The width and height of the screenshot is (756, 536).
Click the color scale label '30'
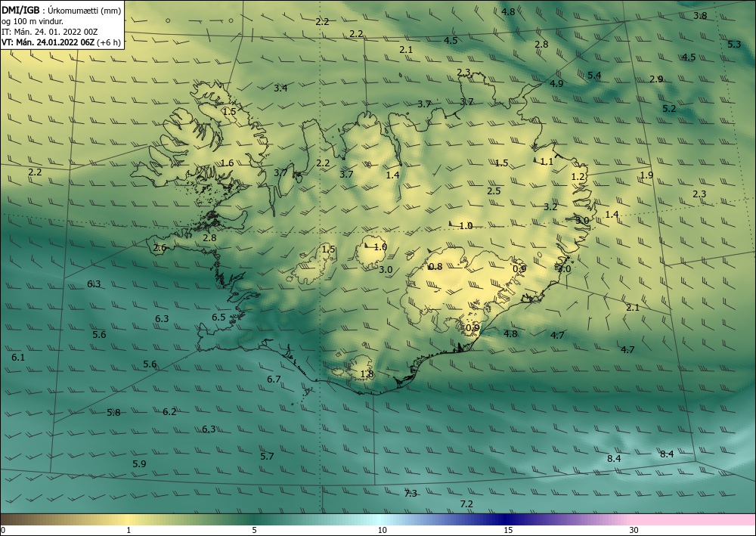click(634, 530)
